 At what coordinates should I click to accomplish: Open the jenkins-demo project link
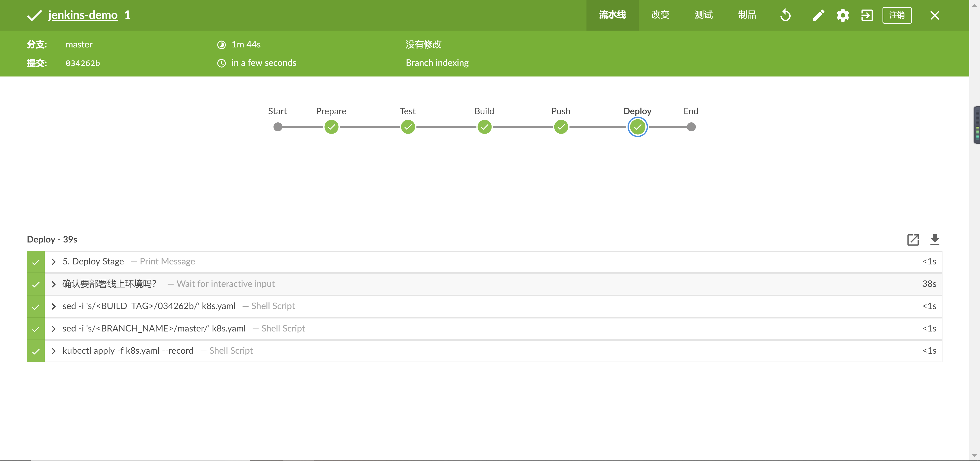[82, 15]
